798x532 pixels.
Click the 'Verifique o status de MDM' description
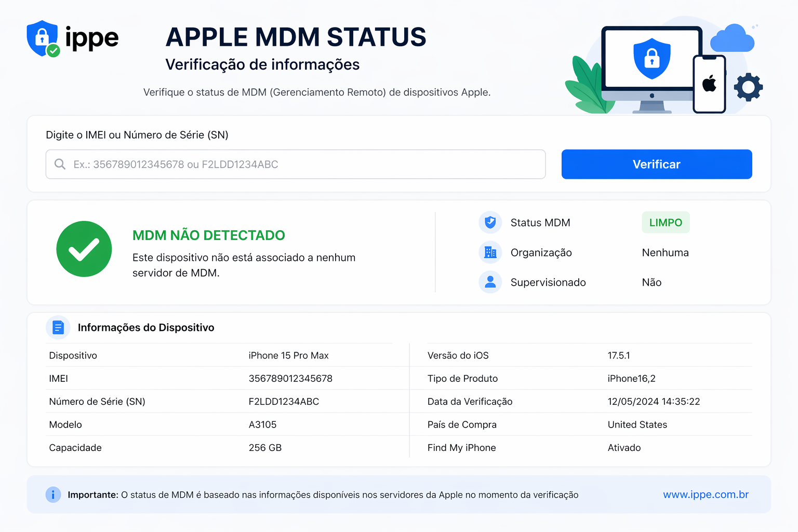317,92
